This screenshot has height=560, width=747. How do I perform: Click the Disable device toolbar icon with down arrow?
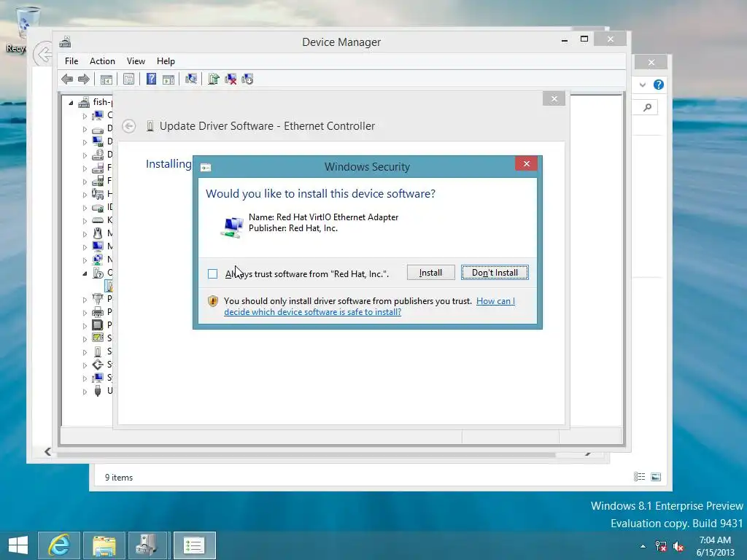pyautogui.click(x=247, y=79)
